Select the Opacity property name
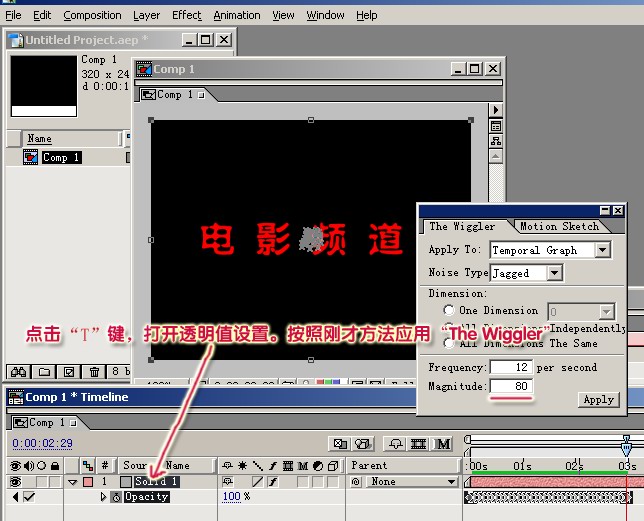Image resolution: width=644 pixels, height=521 pixels. point(147,497)
